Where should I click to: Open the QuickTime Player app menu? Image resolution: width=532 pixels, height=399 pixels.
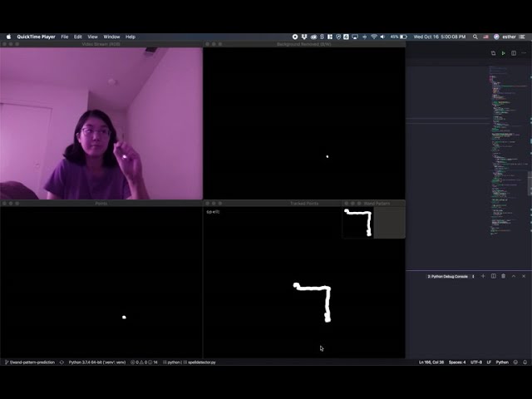(36, 37)
